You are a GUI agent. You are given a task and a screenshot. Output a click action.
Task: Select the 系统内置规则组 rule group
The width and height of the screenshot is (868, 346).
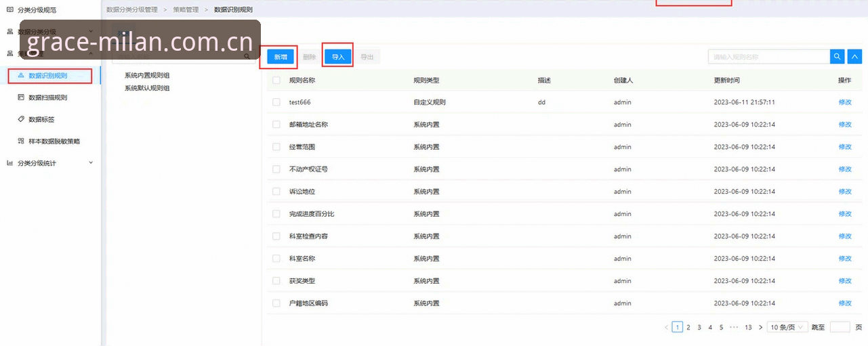click(x=147, y=75)
